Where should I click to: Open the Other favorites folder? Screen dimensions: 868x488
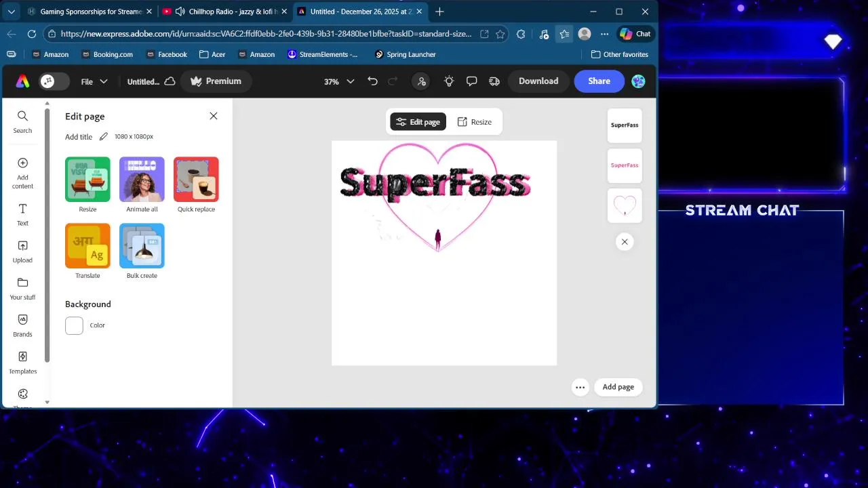620,54
